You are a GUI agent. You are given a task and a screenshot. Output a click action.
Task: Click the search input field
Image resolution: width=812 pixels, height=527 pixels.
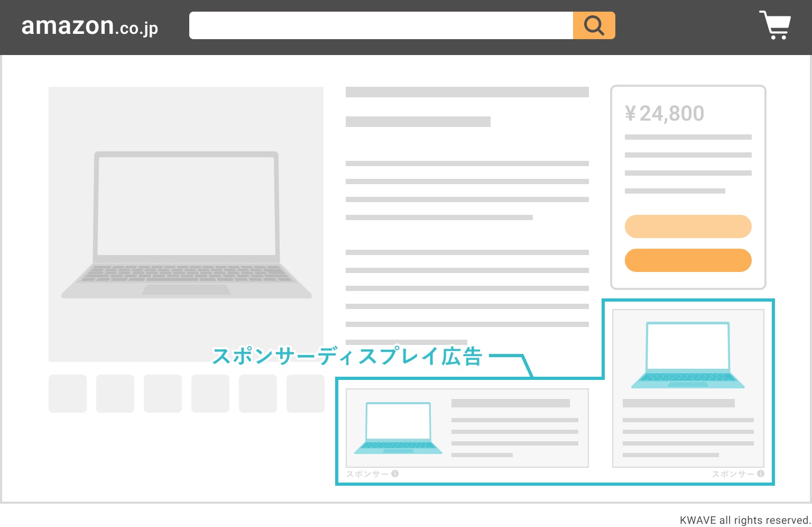[x=381, y=25]
